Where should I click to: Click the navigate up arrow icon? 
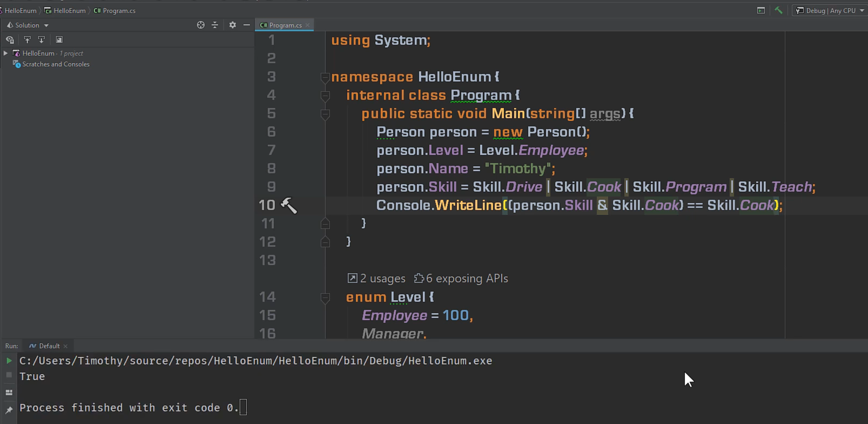point(27,40)
